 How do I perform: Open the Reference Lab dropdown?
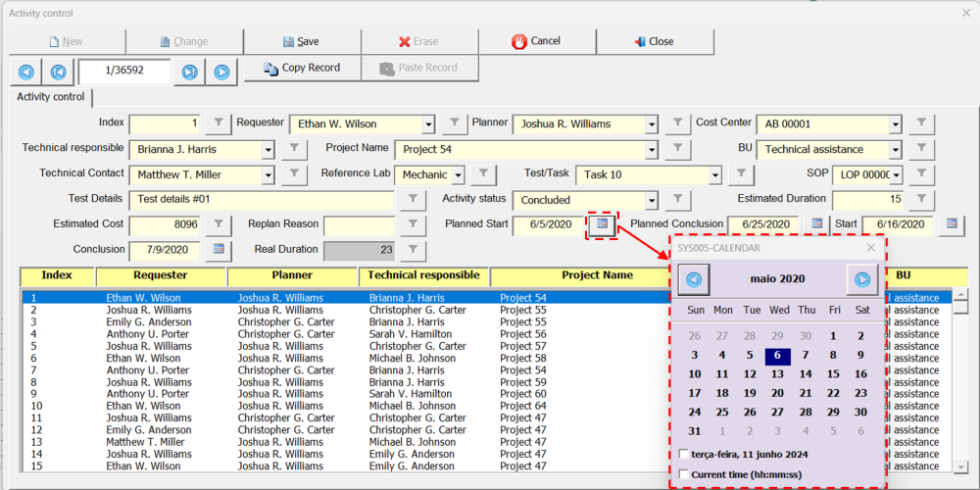(x=458, y=175)
